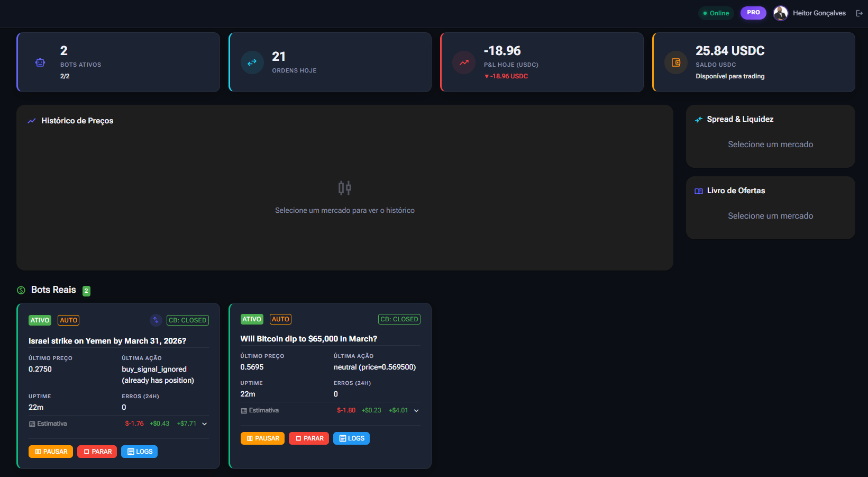This screenshot has width=868, height=477.
Task: Toggle the Online status indicator
Action: pos(716,13)
